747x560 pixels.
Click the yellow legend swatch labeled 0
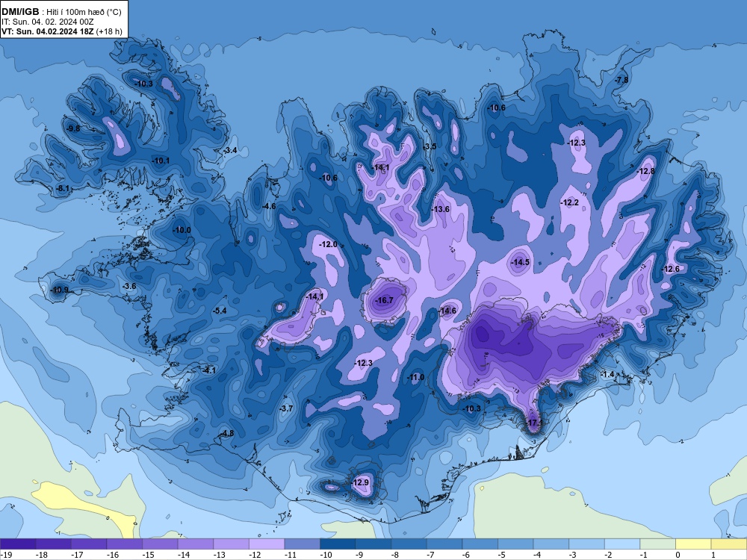tap(693, 544)
